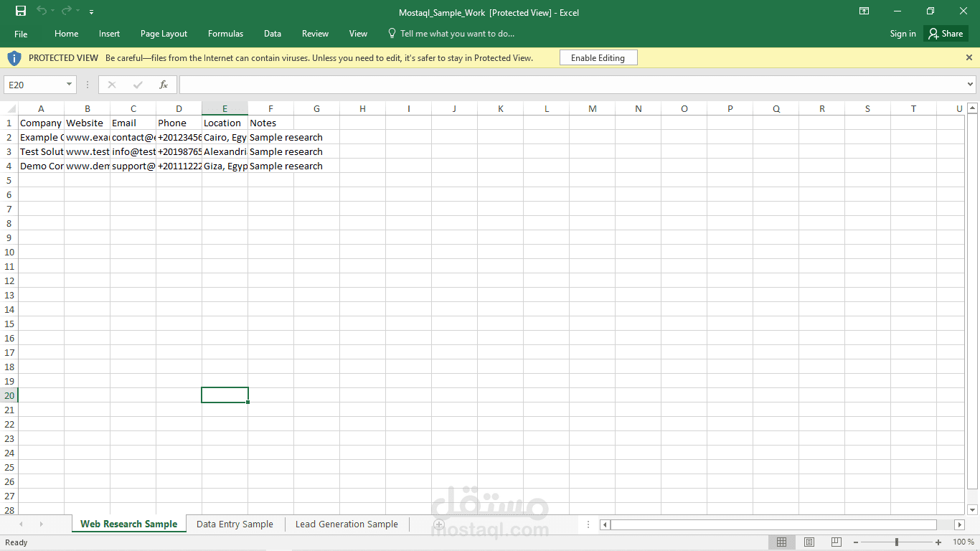Click Sample research cell in row 4

pyautogui.click(x=270, y=166)
